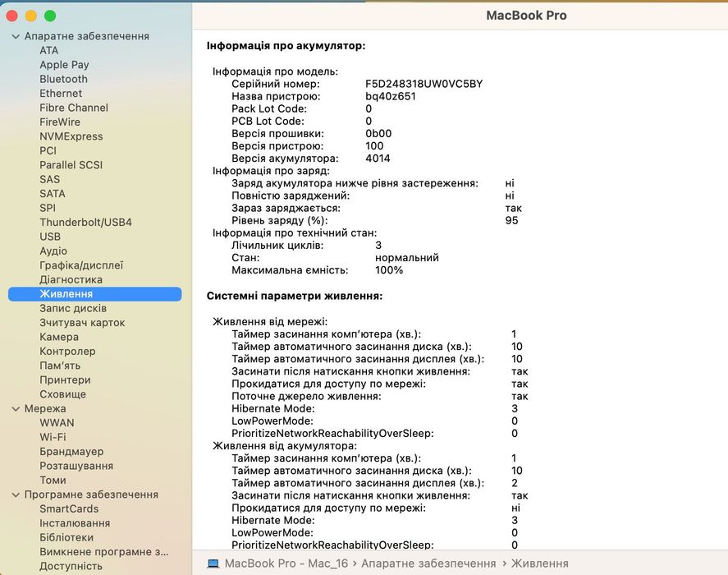This screenshot has height=575, width=728.
Task: Collapse the Мережа section
Action: point(16,408)
